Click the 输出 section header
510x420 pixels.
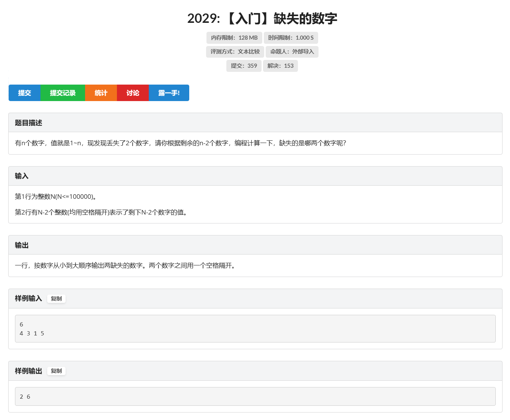(21, 245)
